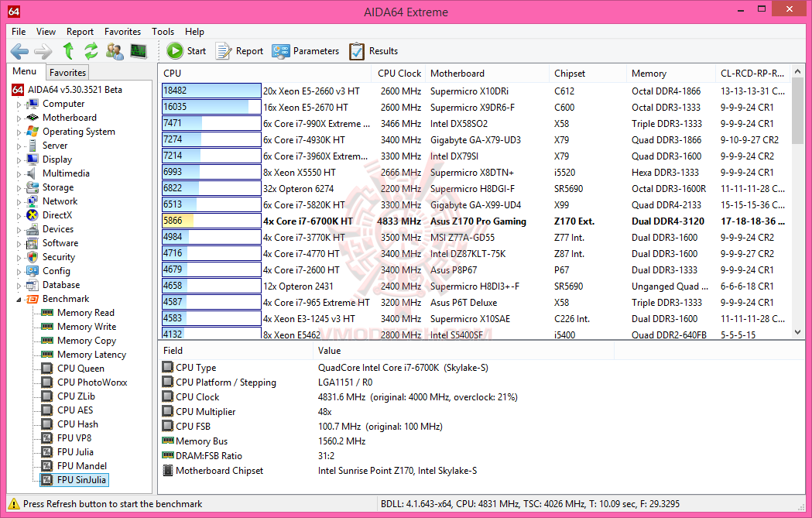
Task: Select the CPU AES benchmark icon
Action: pos(47,410)
